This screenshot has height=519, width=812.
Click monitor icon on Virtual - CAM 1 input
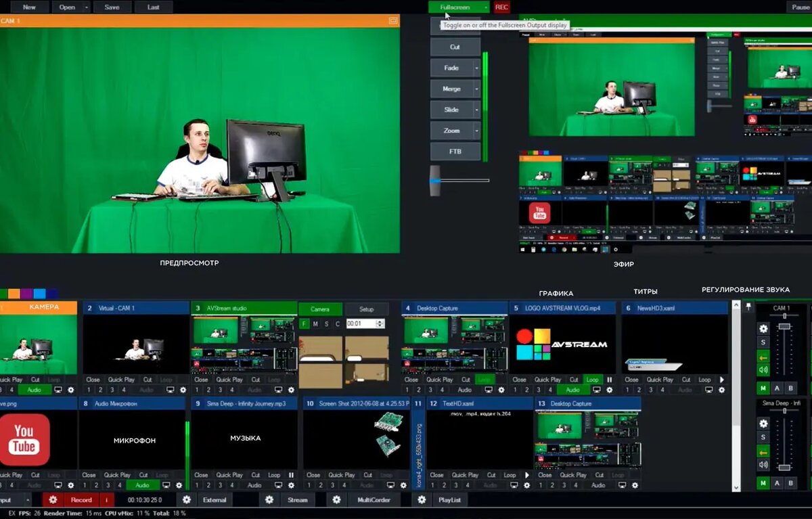pos(169,390)
